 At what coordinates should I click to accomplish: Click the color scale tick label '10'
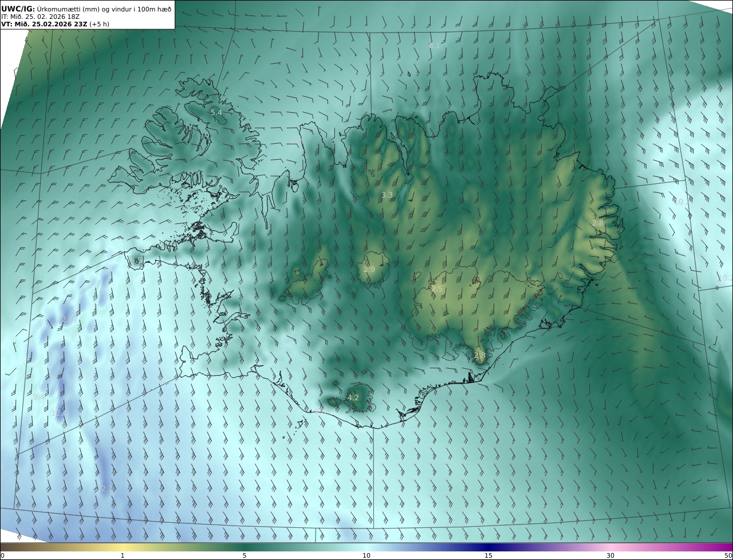(x=366, y=555)
